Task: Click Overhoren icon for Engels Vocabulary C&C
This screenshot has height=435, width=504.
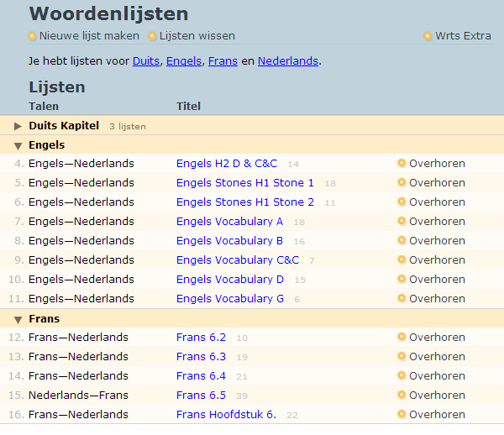Action: pyautogui.click(x=402, y=259)
